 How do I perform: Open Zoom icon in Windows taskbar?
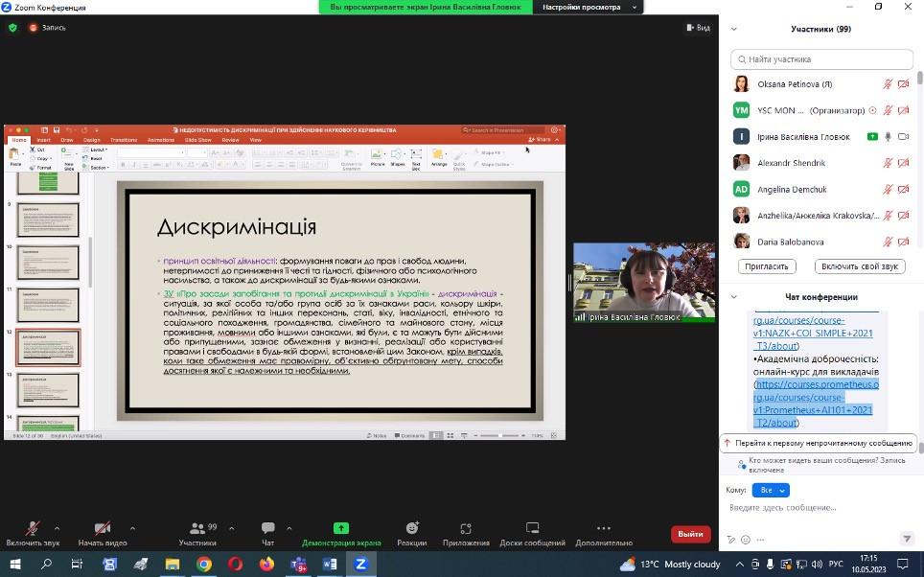(x=361, y=565)
